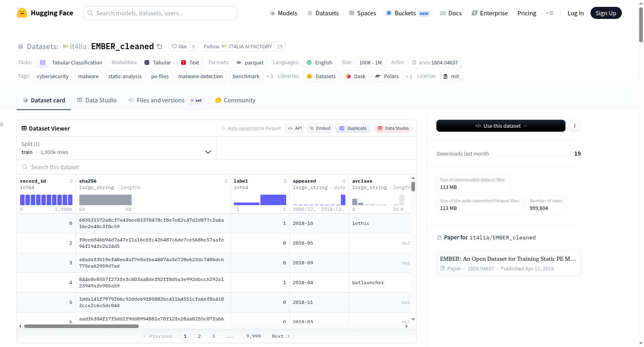The image size is (644, 347).
Task: Open the Use this dataset dropdown
Action: click(501, 126)
